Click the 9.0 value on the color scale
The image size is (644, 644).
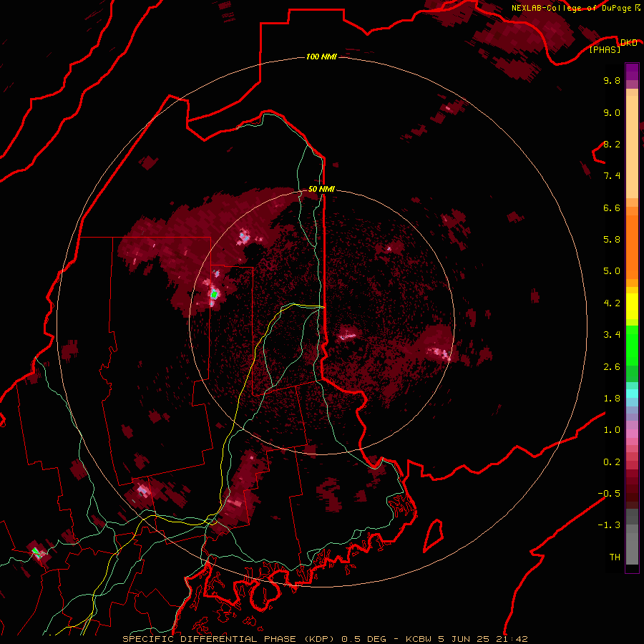click(x=612, y=112)
